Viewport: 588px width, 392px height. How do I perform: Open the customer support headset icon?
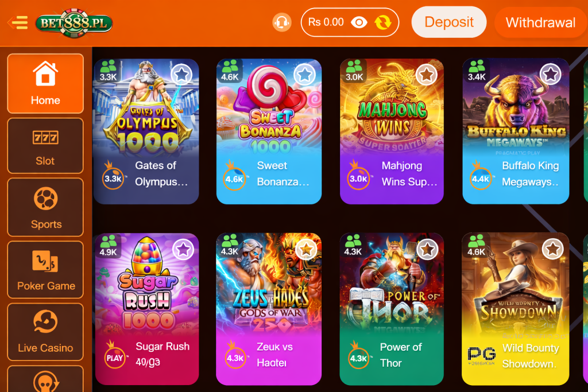(x=281, y=22)
